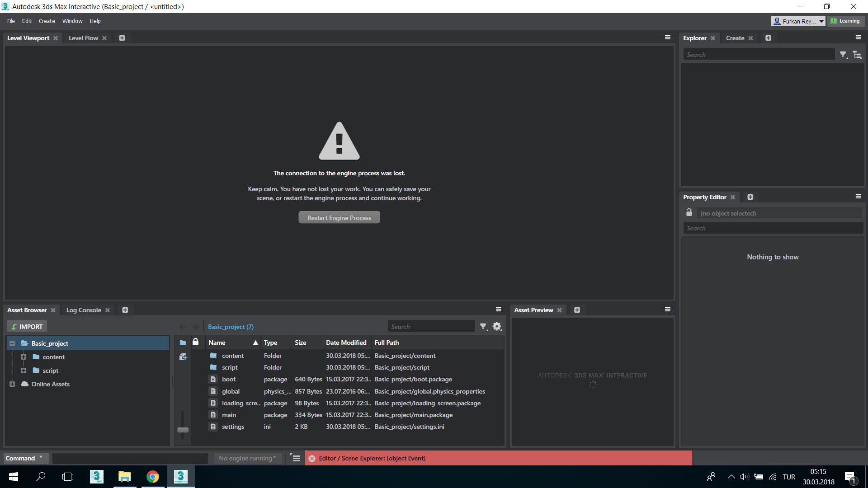
Task: Add new tab next to Log Console
Action: click(125, 310)
